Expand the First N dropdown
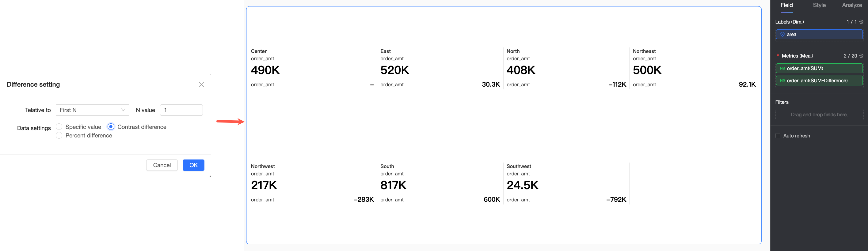 [x=92, y=110]
